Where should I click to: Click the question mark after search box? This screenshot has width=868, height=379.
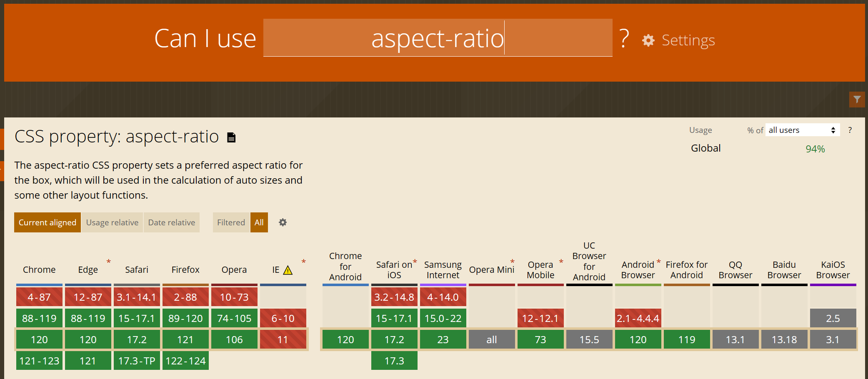(624, 39)
